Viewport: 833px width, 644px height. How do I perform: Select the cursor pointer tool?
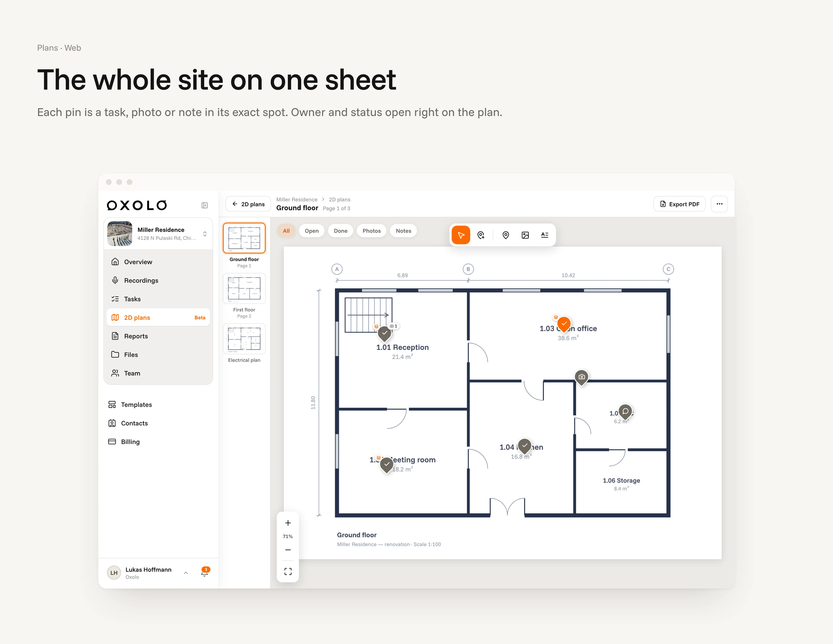461,235
